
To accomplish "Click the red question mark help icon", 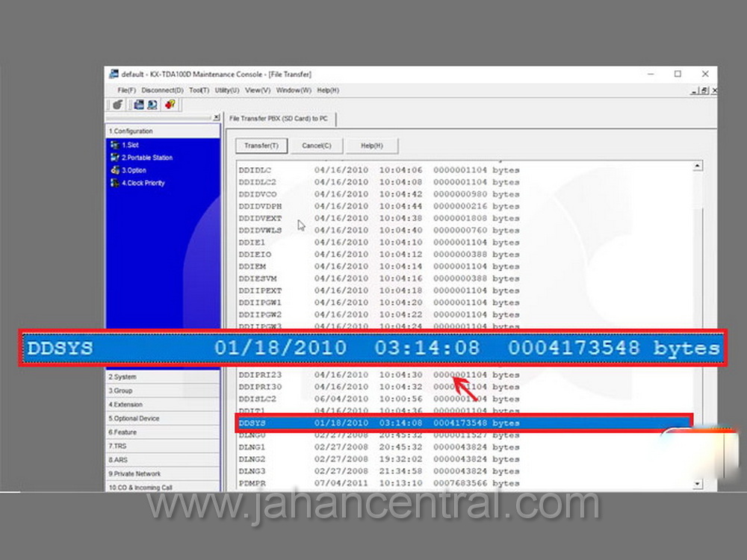I will click(170, 105).
